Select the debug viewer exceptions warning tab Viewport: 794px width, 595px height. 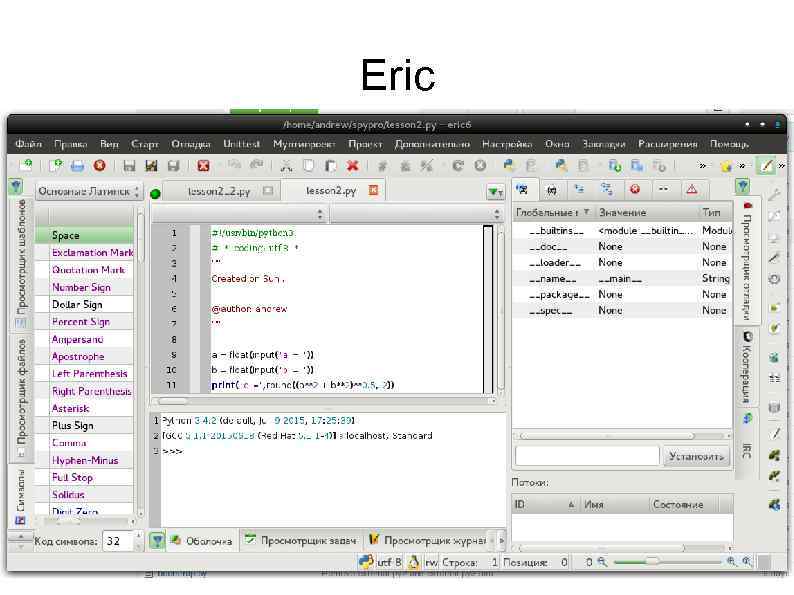[x=692, y=189]
